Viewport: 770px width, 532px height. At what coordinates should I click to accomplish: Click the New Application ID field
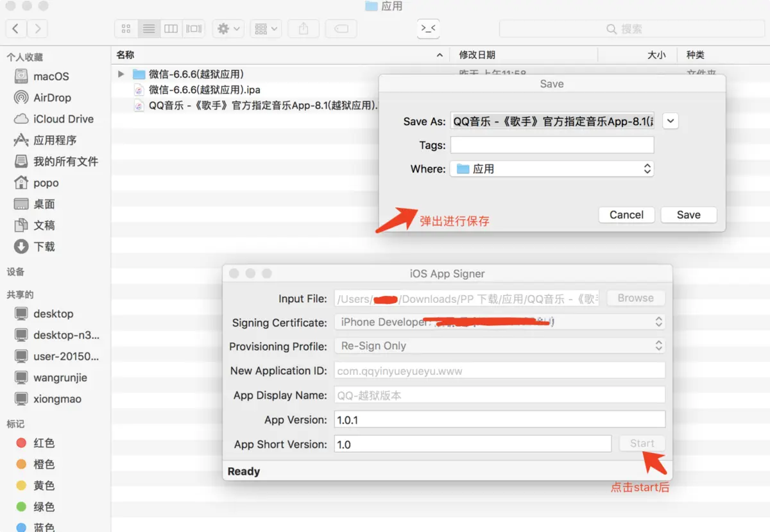click(500, 371)
